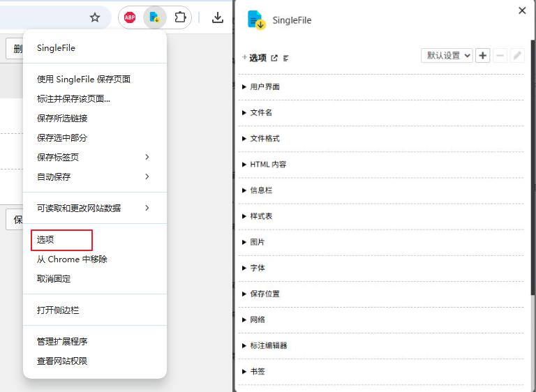Choose 保存选中部分 in context menu
Viewport: 536px width, 392px height.
click(95, 137)
